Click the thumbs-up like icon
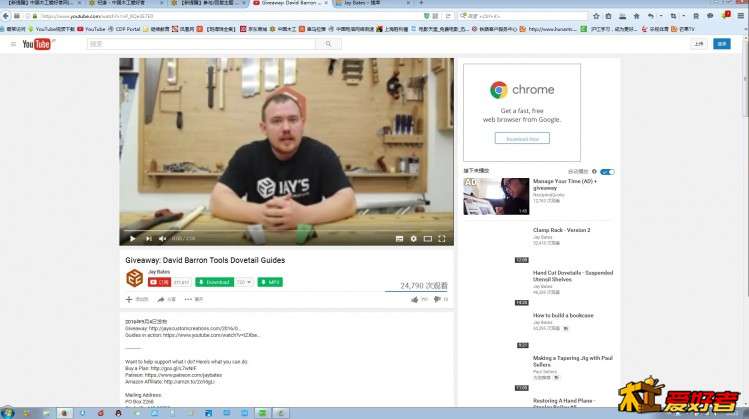 (x=415, y=299)
